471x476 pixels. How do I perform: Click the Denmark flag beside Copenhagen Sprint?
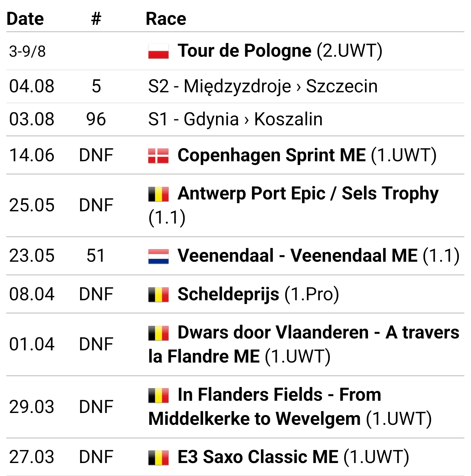[x=158, y=156]
